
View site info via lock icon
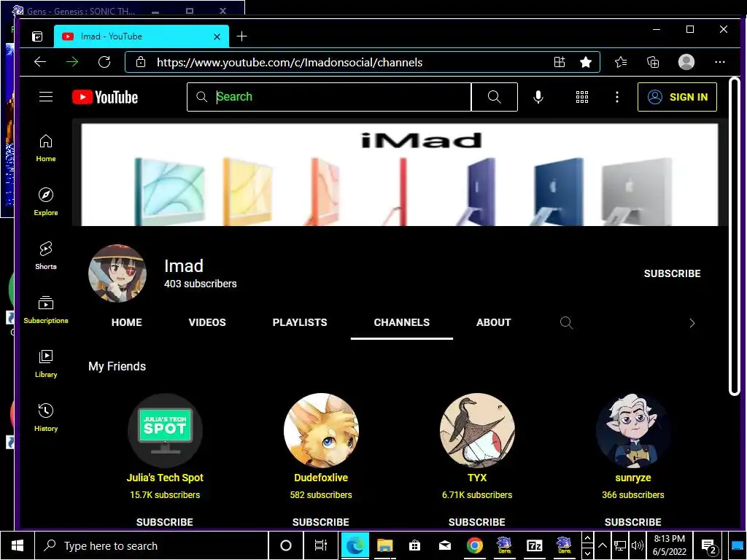[141, 62]
